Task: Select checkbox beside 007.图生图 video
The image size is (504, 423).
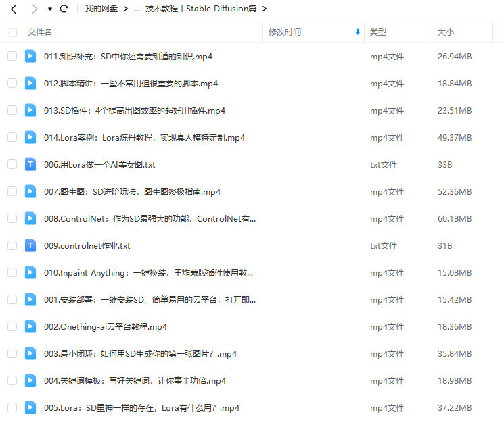Action: 12,191
